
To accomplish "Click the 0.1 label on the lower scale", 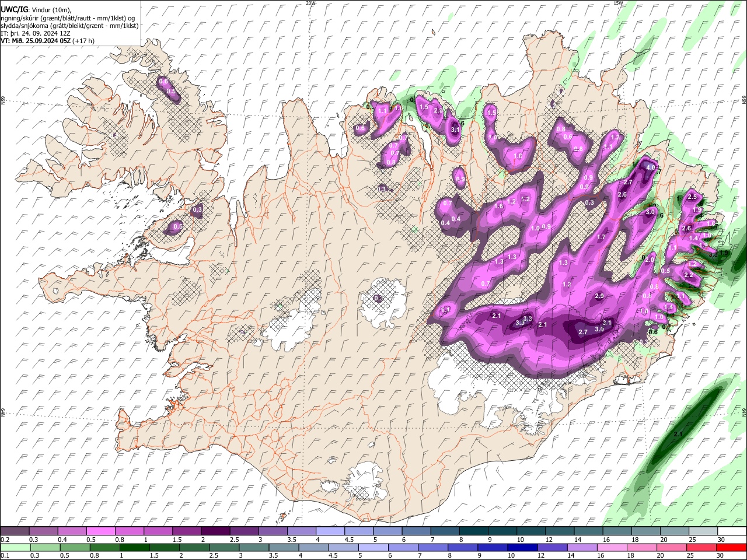I will (x=5, y=555).
